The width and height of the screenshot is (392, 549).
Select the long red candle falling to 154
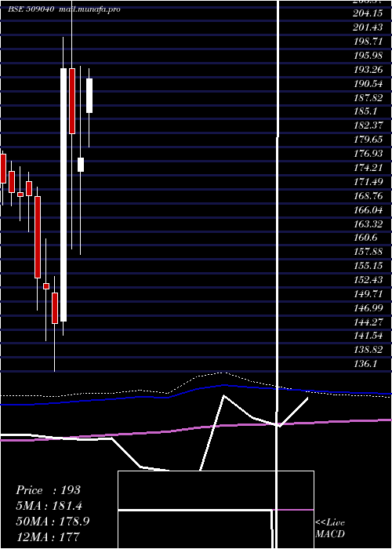tap(38, 237)
